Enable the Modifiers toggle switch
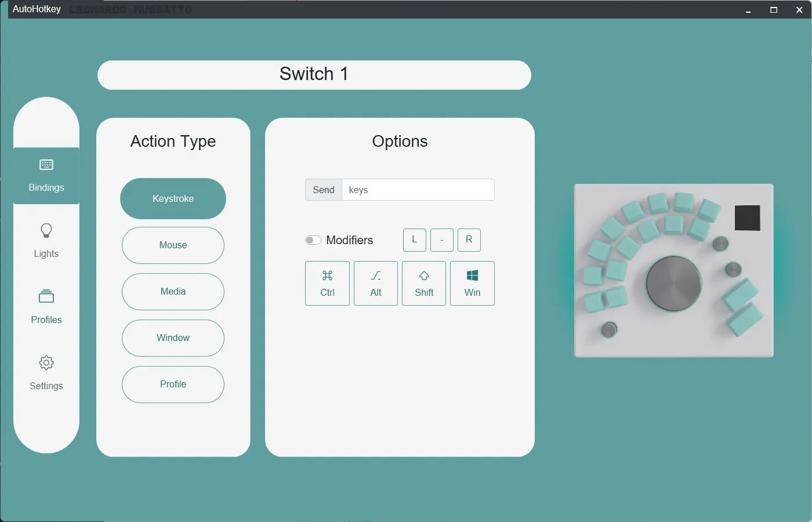 point(313,240)
